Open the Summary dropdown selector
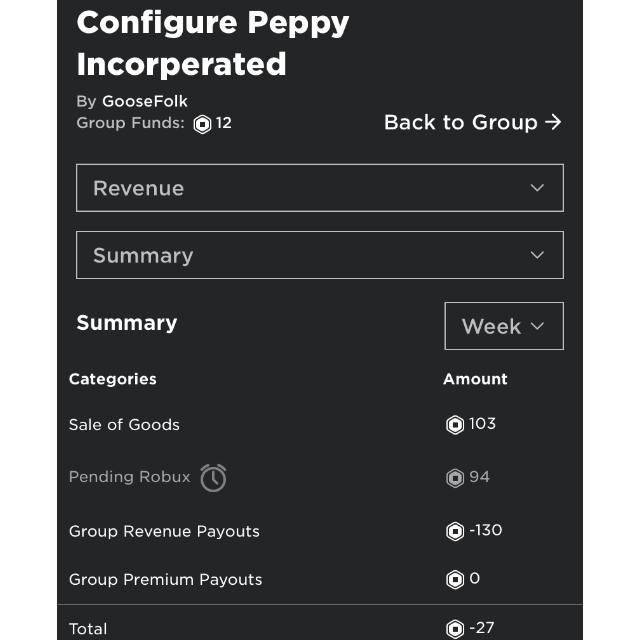 [320, 255]
